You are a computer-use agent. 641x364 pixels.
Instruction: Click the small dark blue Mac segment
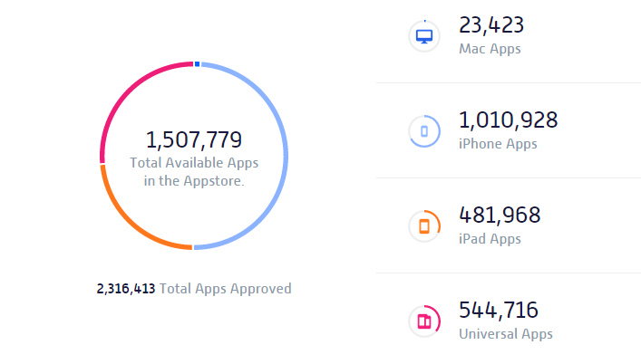point(197,63)
